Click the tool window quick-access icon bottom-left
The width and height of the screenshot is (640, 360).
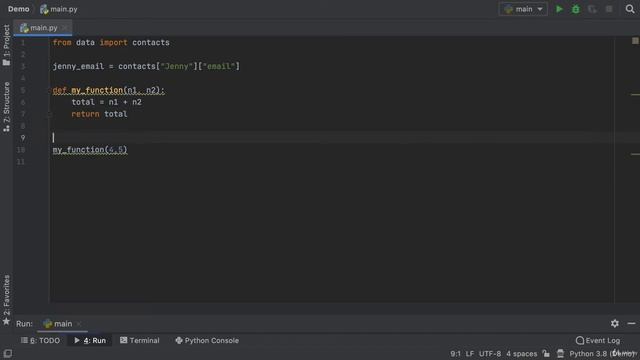[x=7, y=353]
